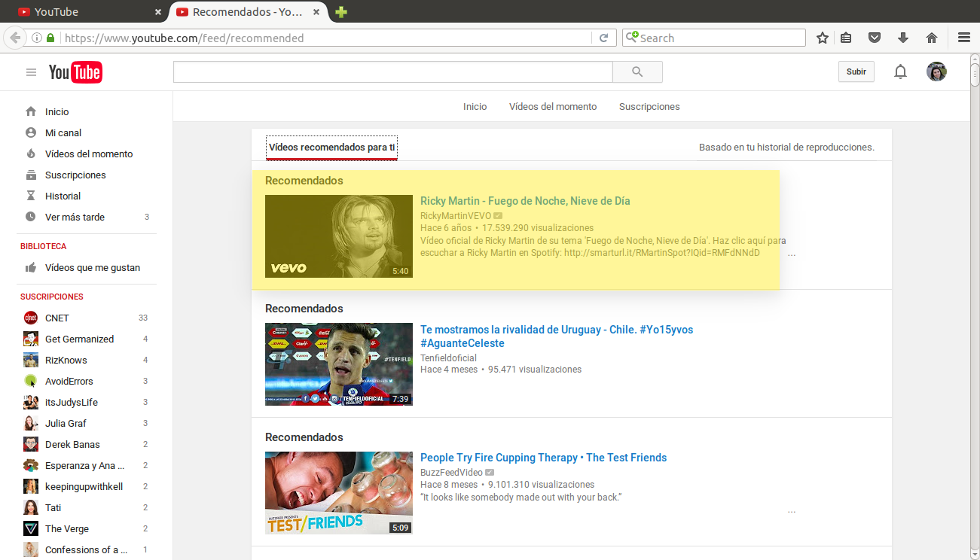Open Esperanza y Ana subscription in sidebar
This screenshot has width=980, height=560.
point(86,465)
